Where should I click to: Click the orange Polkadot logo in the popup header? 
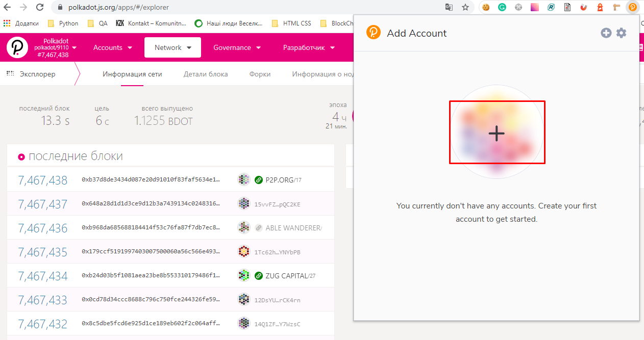(x=374, y=33)
